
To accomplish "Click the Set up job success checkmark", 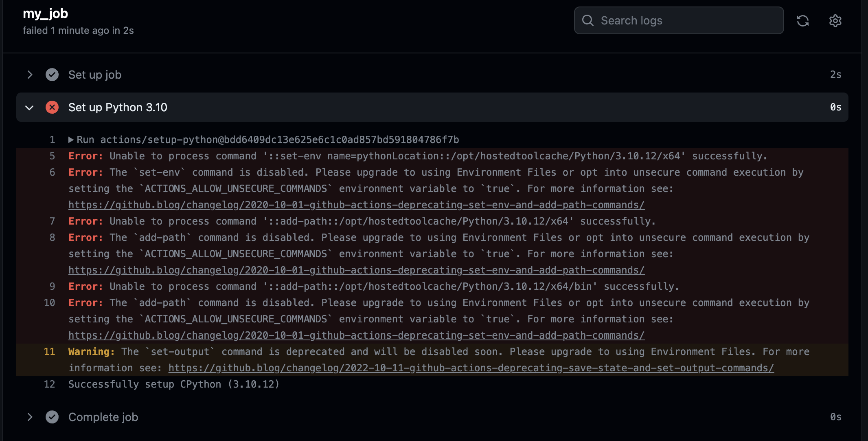I will tap(52, 75).
